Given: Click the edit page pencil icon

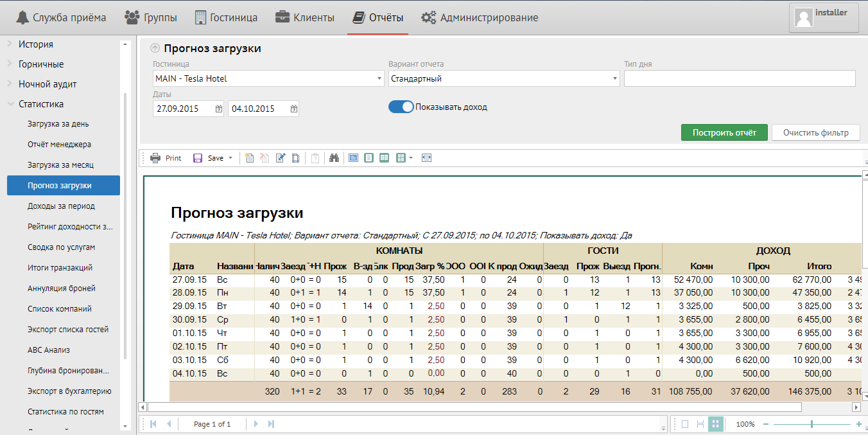Looking at the screenshot, I should click(x=281, y=158).
